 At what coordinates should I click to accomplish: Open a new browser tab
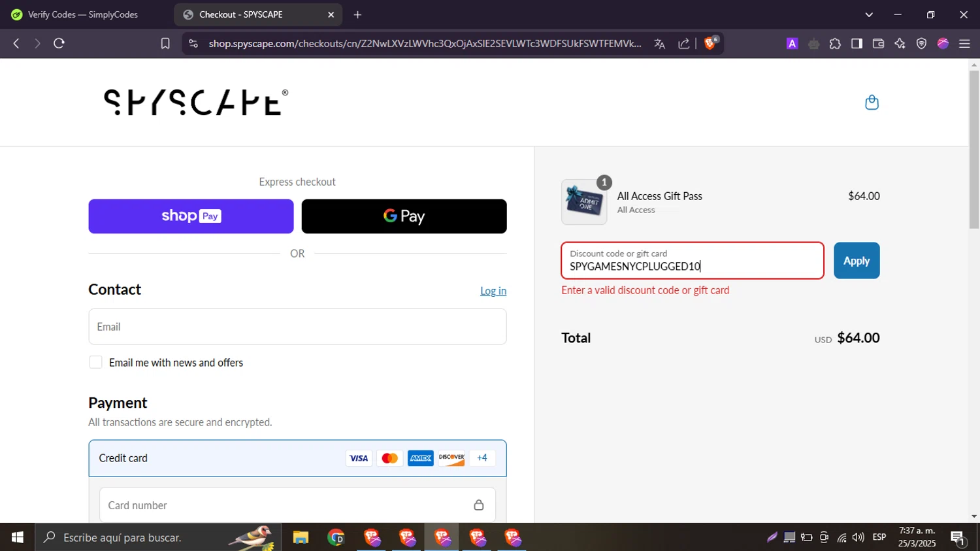pyautogui.click(x=357, y=14)
